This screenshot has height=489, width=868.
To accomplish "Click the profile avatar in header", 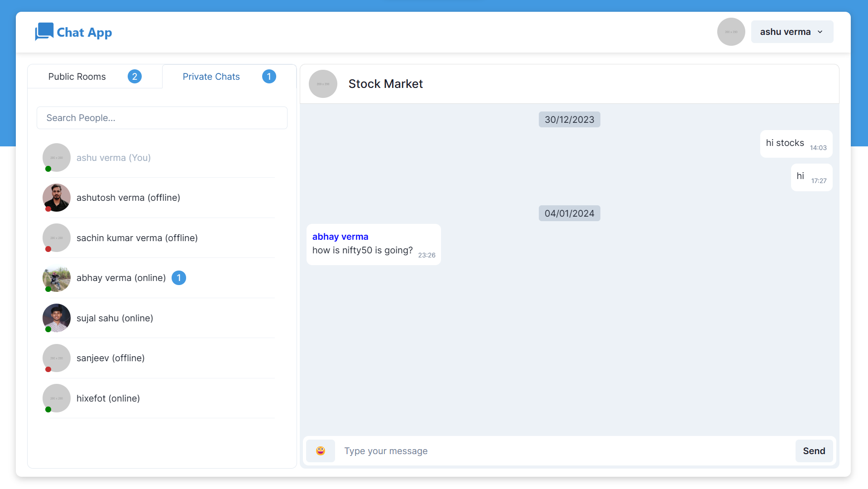I will click(731, 32).
